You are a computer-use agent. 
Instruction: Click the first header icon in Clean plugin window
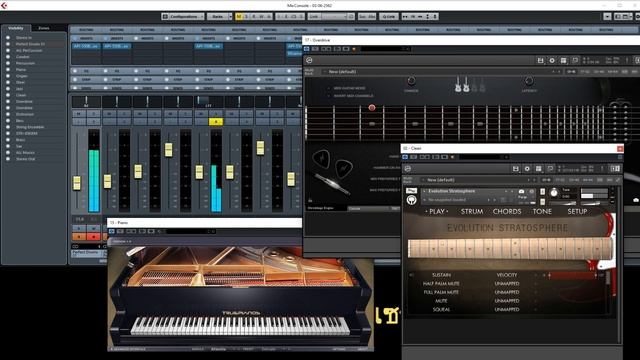[x=405, y=157]
